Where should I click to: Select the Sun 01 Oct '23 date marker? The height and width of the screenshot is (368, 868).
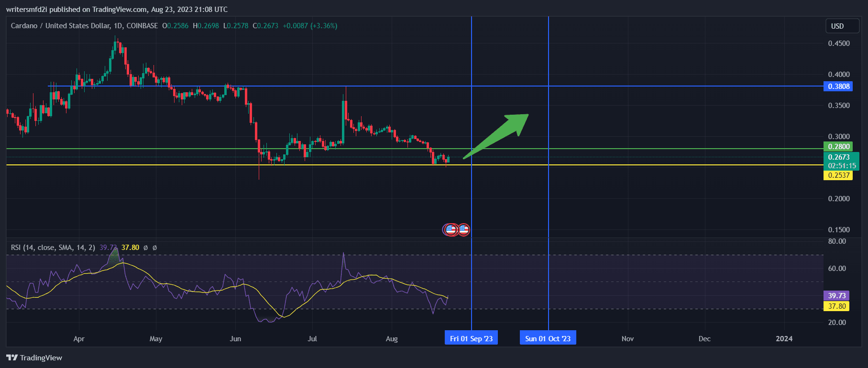pos(548,338)
